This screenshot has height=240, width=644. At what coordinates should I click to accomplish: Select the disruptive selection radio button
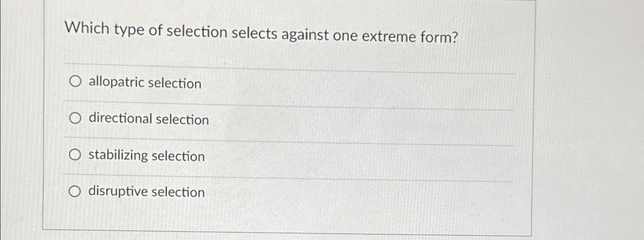(x=76, y=191)
